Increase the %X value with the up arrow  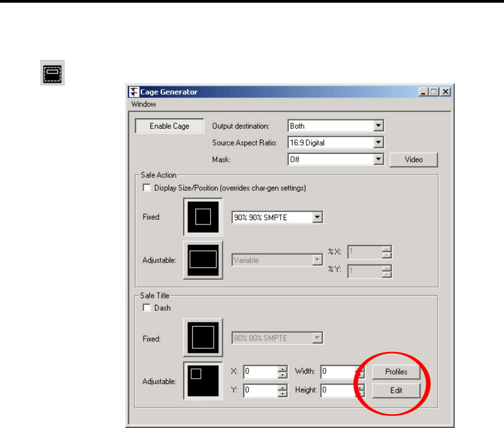(x=387, y=249)
